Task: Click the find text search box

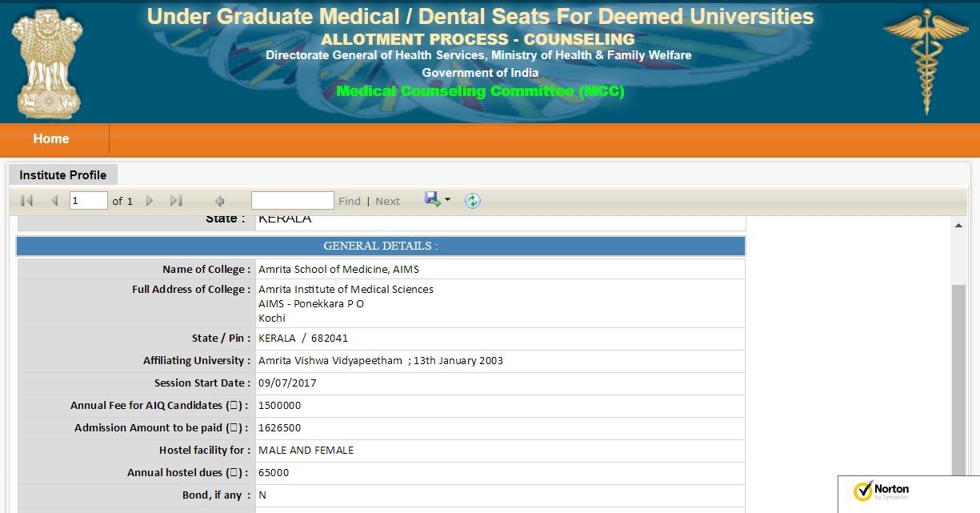Action: point(292,200)
